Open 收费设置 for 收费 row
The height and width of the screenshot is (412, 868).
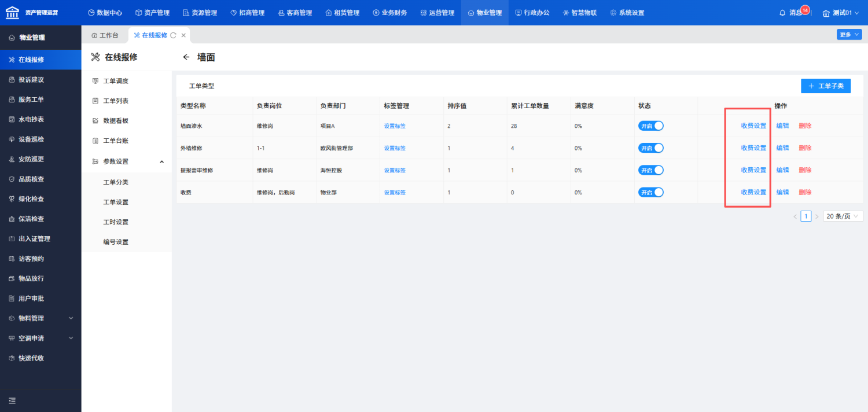[753, 192]
